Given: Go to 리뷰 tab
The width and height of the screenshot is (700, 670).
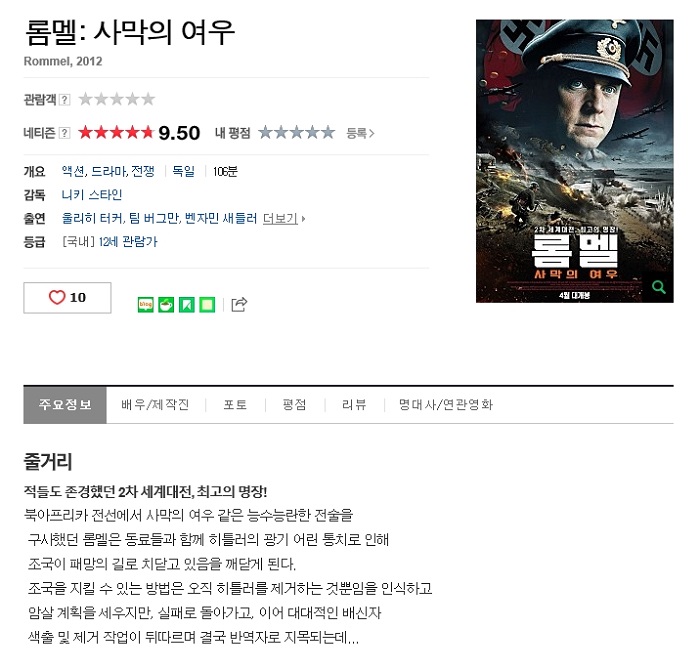Looking at the screenshot, I should 354,405.
